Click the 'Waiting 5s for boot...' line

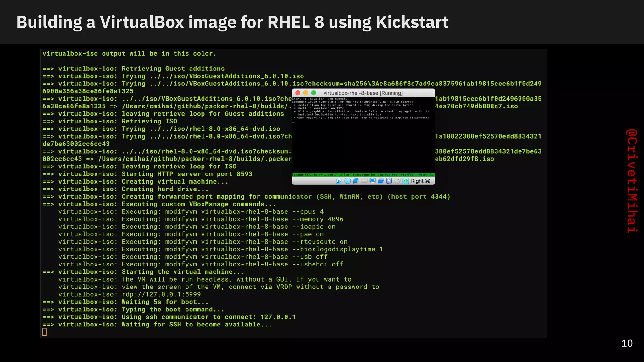125,302
